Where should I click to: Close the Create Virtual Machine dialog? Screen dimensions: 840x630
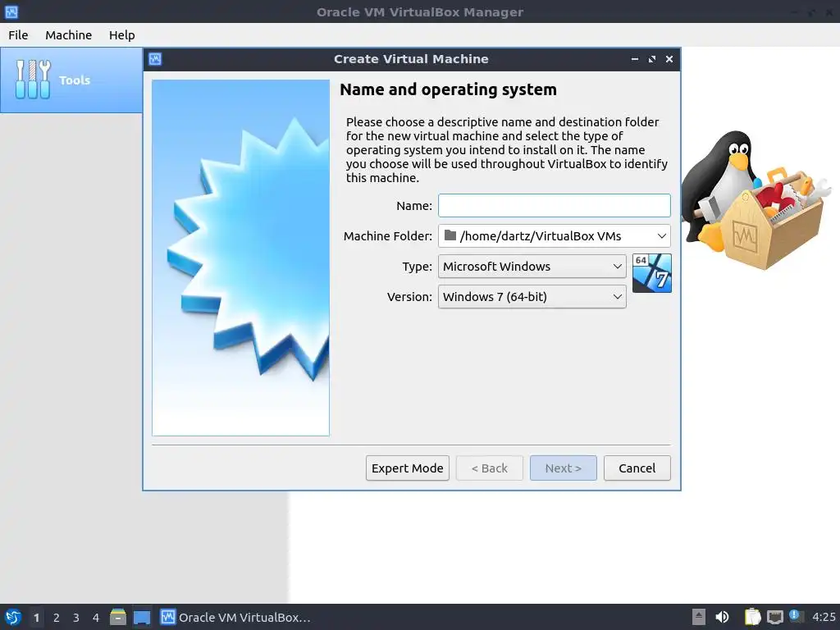(x=669, y=59)
